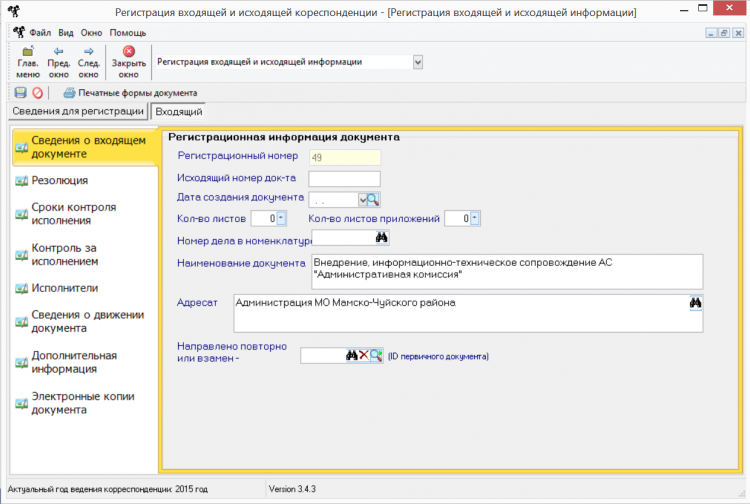The width and height of the screenshot is (750, 504).
Task: Select Сведения о движении документа section
Action: (79, 322)
